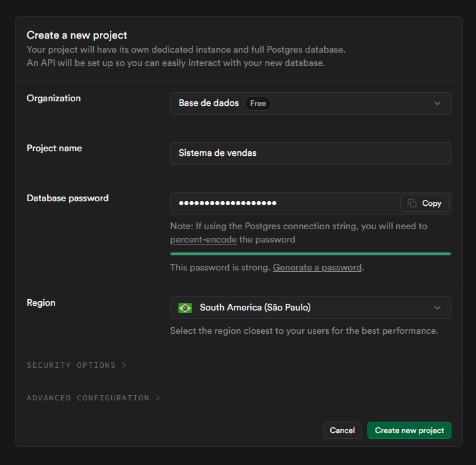This screenshot has width=476, height=465.
Task: Click the Generate a password link
Action: [x=317, y=268]
